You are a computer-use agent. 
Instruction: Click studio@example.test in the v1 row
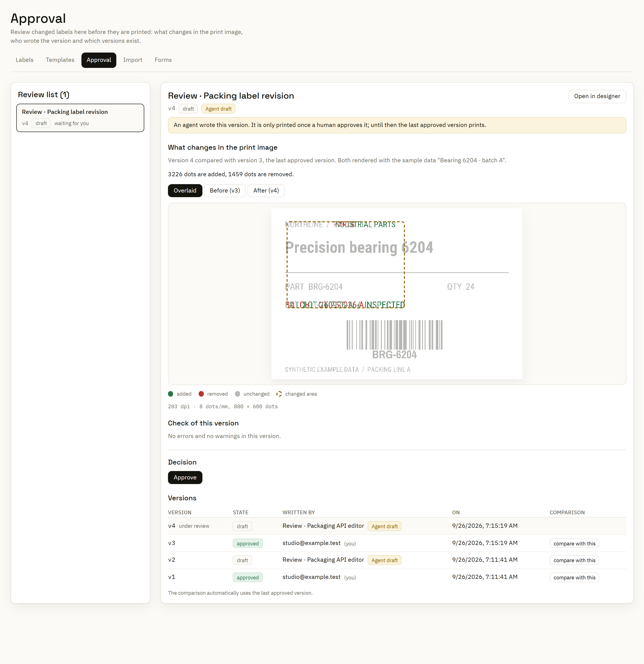[x=312, y=577]
